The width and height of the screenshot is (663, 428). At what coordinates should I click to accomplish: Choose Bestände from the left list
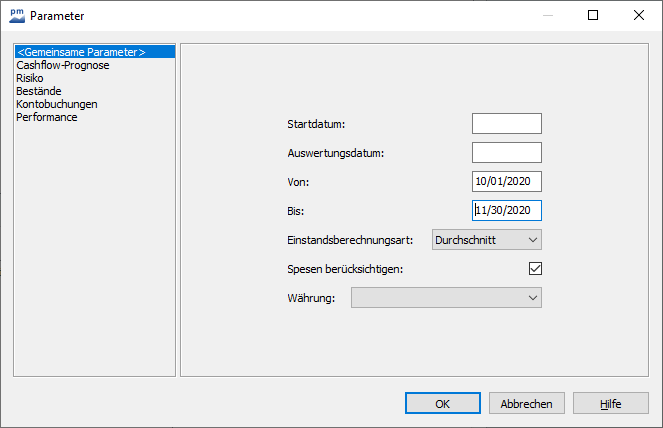pyautogui.click(x=38, y=91)
